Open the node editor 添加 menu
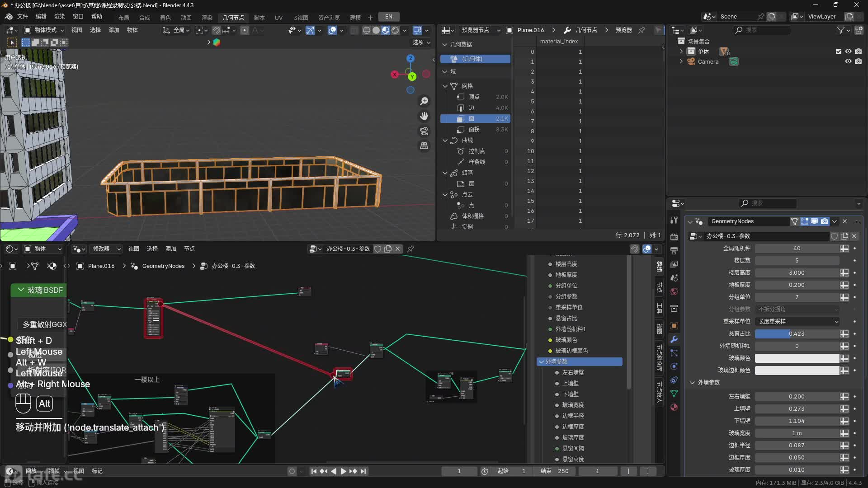This screenshot has height=488, width=868. click(x=171, y=249)
